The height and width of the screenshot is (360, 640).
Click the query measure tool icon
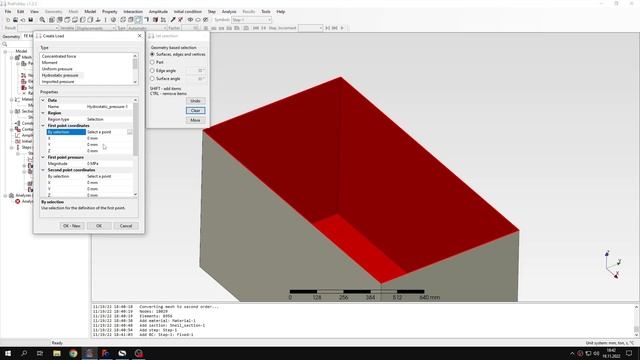[x=173, y=20]
